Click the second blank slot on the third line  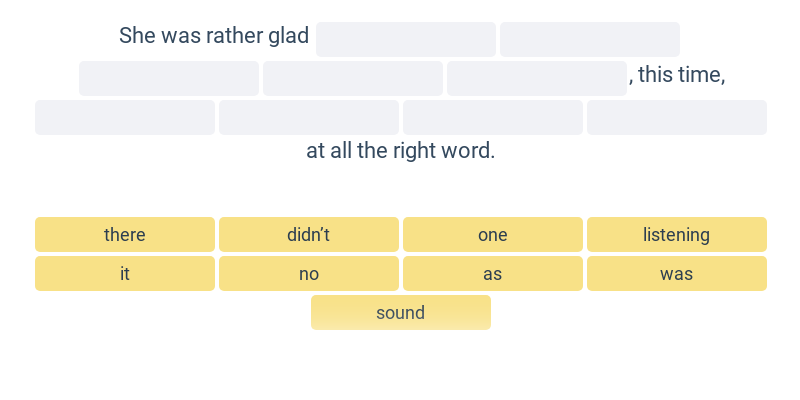pos(309,117)
